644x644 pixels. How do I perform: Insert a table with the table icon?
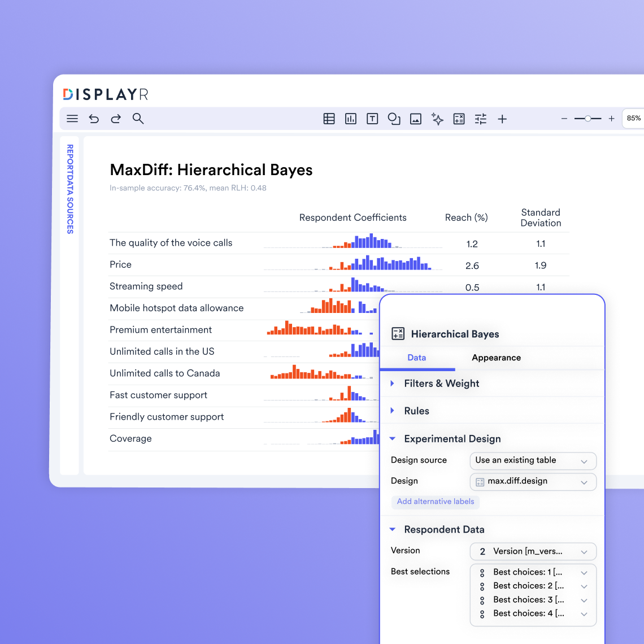[x=329, y=119]
